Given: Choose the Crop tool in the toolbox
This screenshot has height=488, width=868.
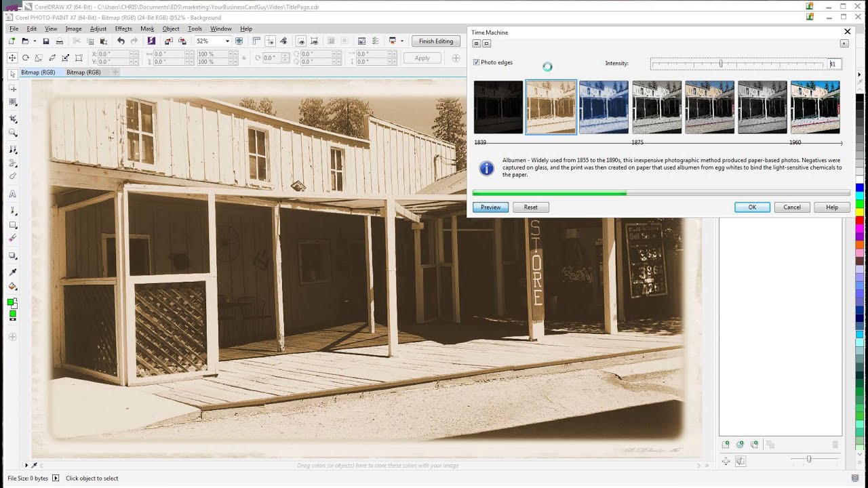Looking at the screenshot, I should 13,118.
